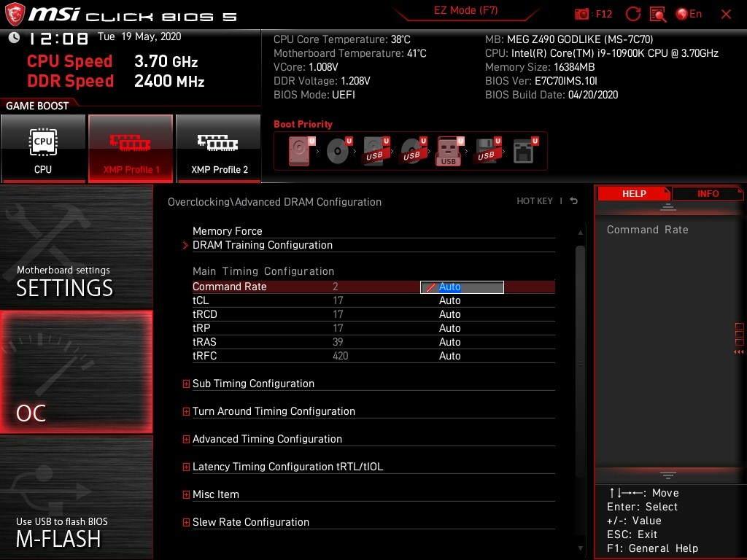Select the network boot device icon
This screenshot has width=747, height=560.
click(525, 151)
